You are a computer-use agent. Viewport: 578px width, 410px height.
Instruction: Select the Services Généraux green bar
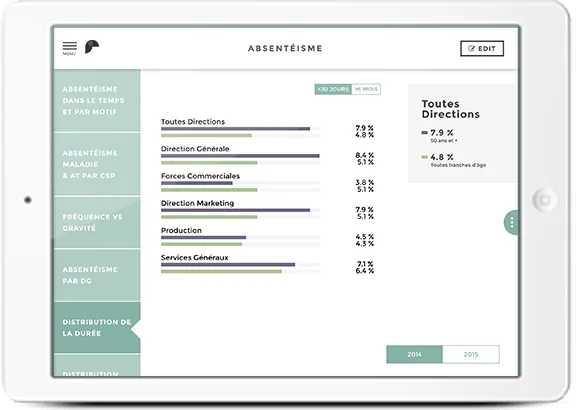click(x=221, y=271)
